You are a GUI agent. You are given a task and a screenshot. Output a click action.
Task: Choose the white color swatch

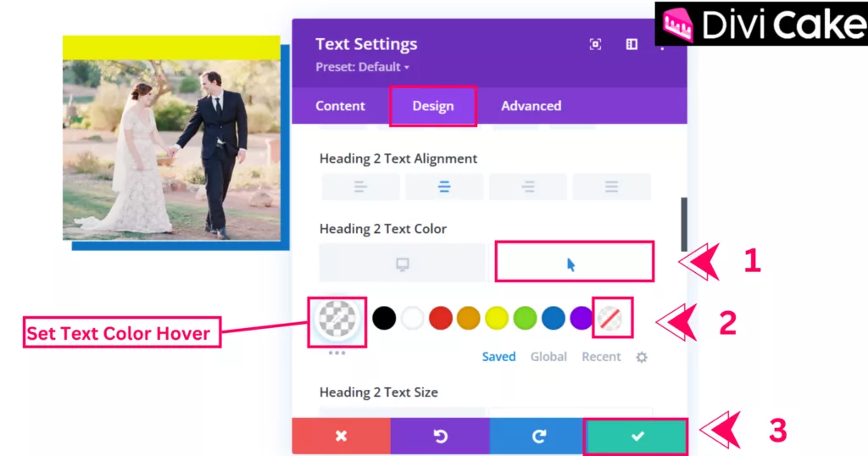(413, 318)
